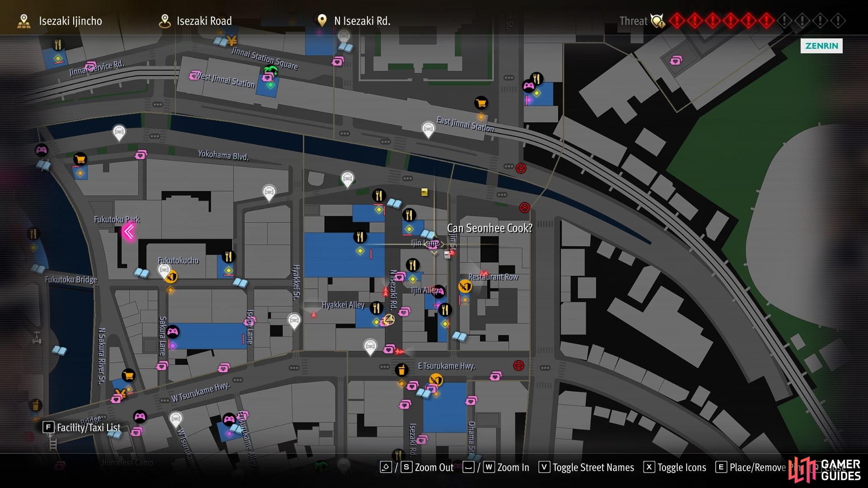
Task: Select the shopping cart icon near N Sakura River St.
Action: pos(128,375)
